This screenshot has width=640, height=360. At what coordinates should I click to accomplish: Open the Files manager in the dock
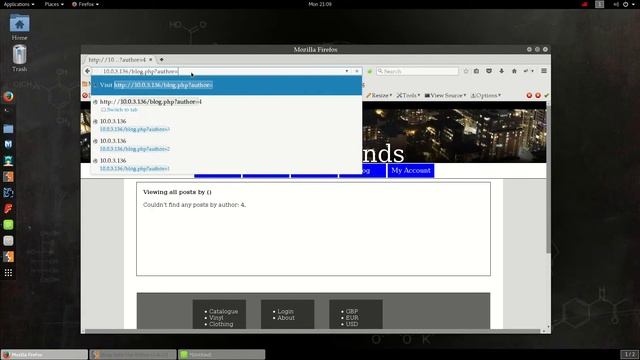click(x=8, y=129)
